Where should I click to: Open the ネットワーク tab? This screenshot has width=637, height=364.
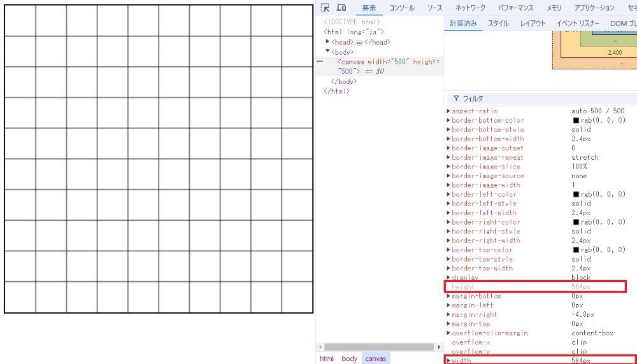tap(470, 8)
